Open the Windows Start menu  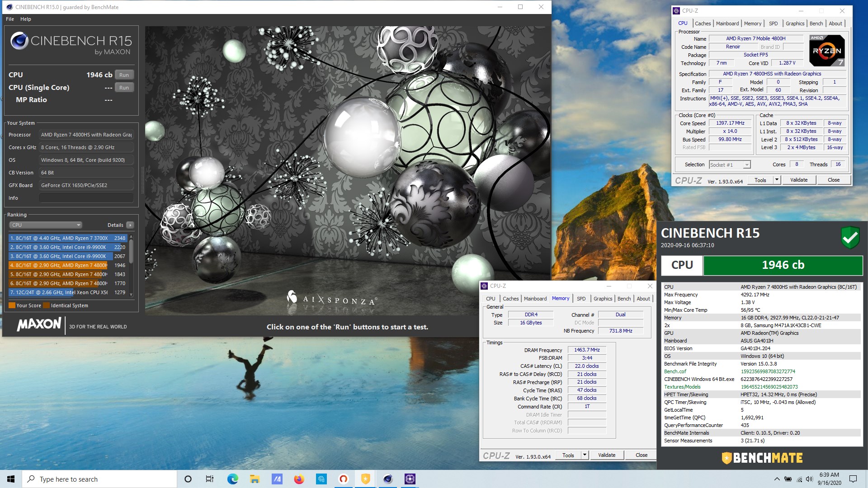point(11,479)
